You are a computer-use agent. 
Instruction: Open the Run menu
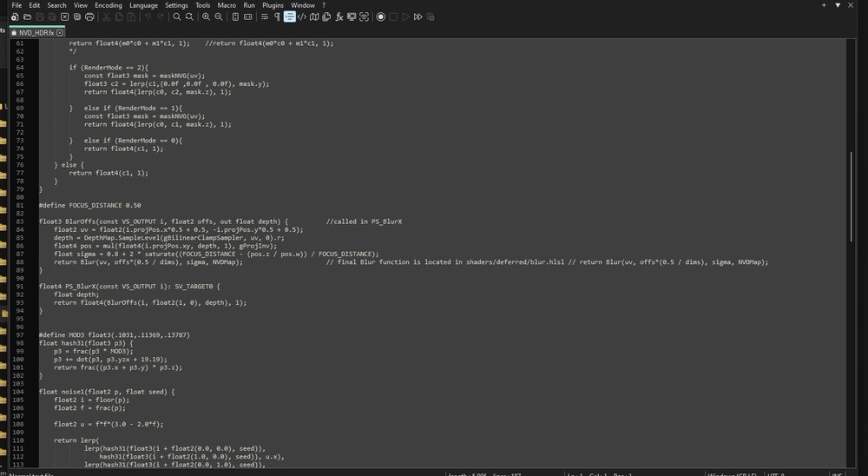249,5
